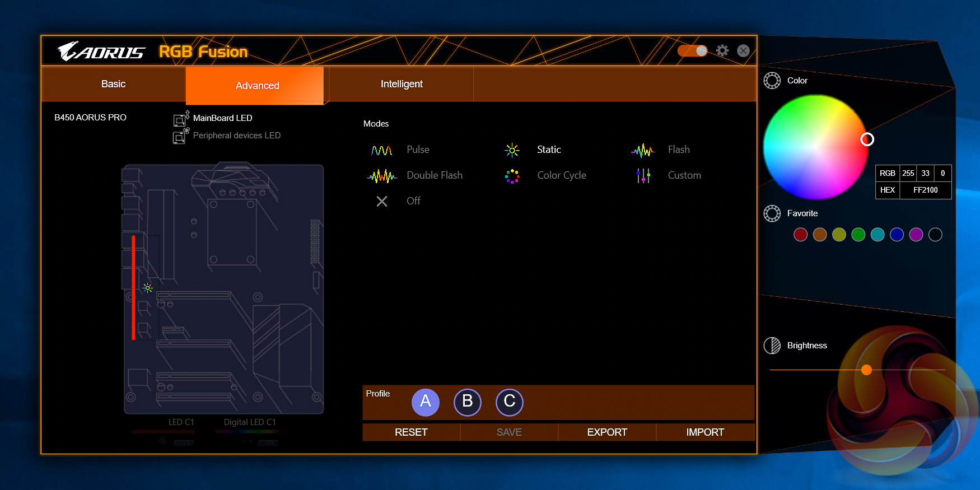980x490 pixels.
Task: Select the Peripheral devices LED label
Action: pyautogui.click(x=237, y=136)
